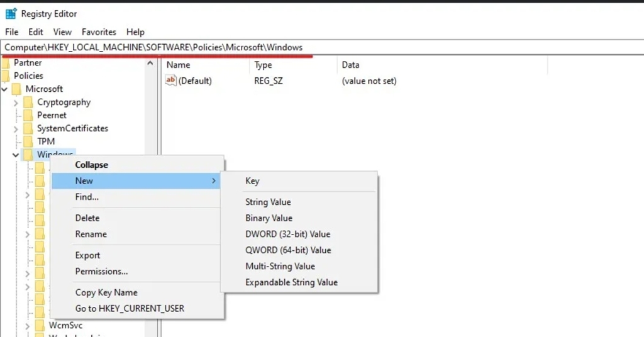Expand the WcmSvc key
Viewport: 644px width, 337px height.
coord(27,326)
